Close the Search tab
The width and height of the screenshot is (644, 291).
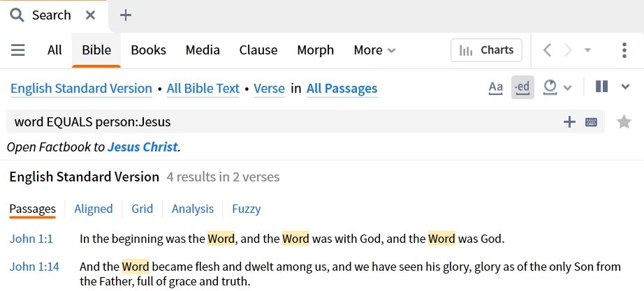(90, 15)
